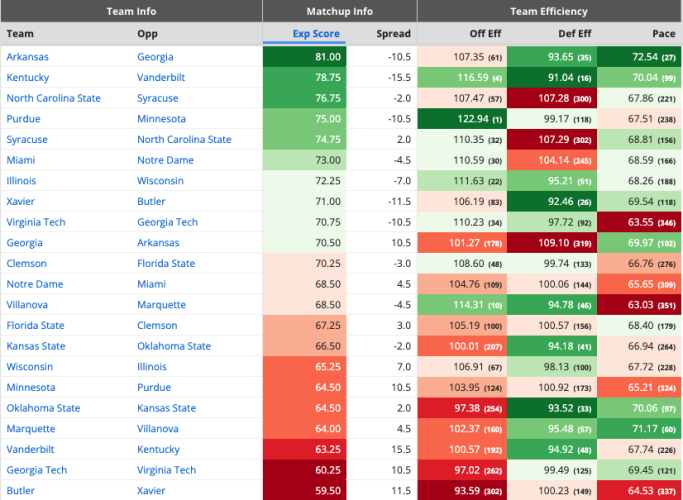Open Butler team link in Team column
The height and width of the screenshot is (500, 683).
point(20,491)
